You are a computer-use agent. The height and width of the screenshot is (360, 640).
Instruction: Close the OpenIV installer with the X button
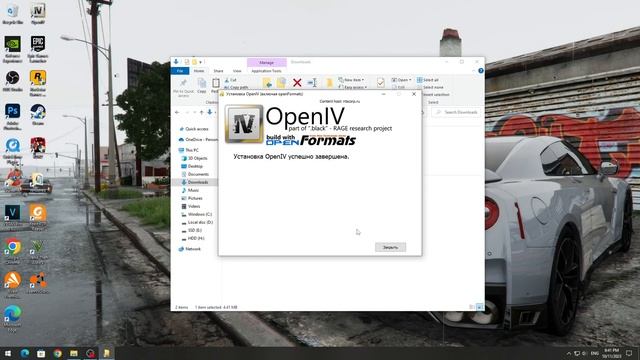(x=414, y=94)
